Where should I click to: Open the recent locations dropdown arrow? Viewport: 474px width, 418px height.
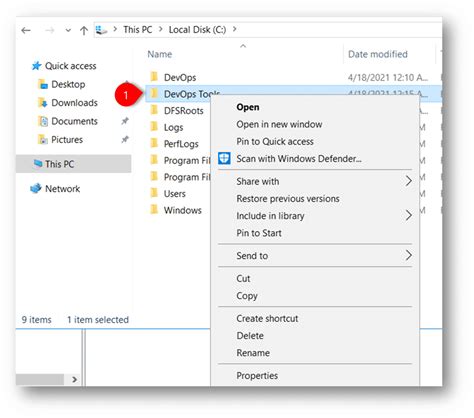pos(68,31)
